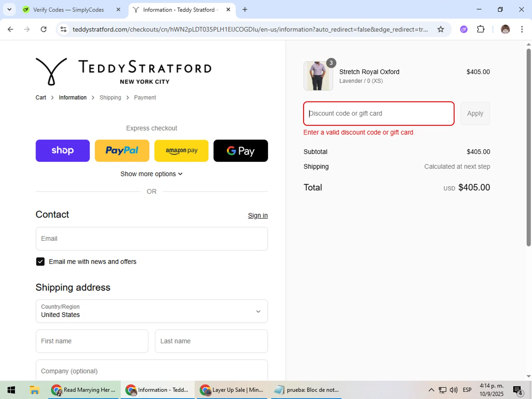Viewport: 532px width, 399px height.
Task: Click the Enter a valid discount code message
Action: pos(358,132)
